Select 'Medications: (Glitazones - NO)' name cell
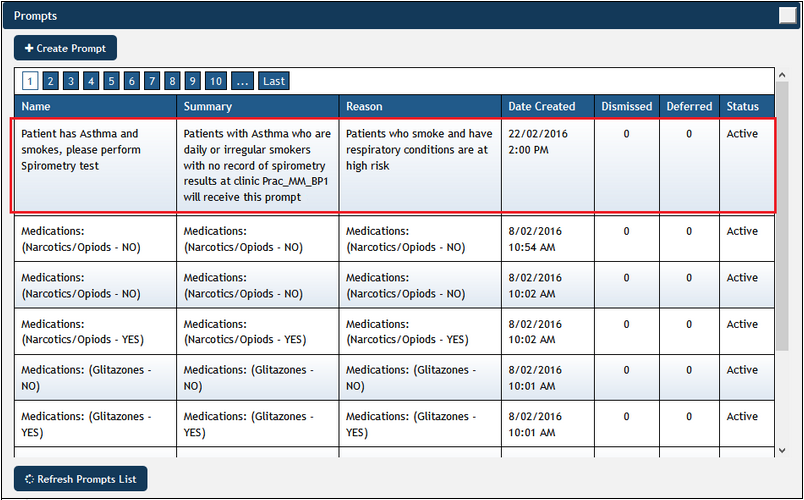 pos(95,377)
